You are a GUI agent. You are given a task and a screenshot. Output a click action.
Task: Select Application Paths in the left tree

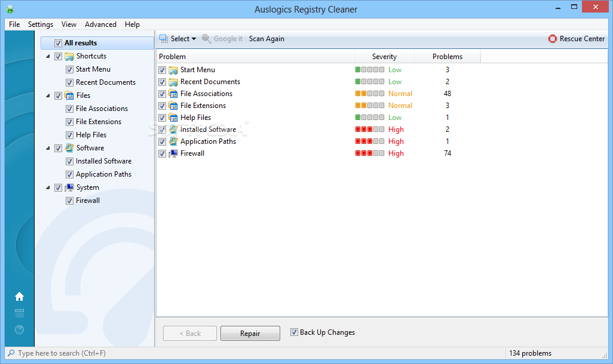tap(103, 174)
